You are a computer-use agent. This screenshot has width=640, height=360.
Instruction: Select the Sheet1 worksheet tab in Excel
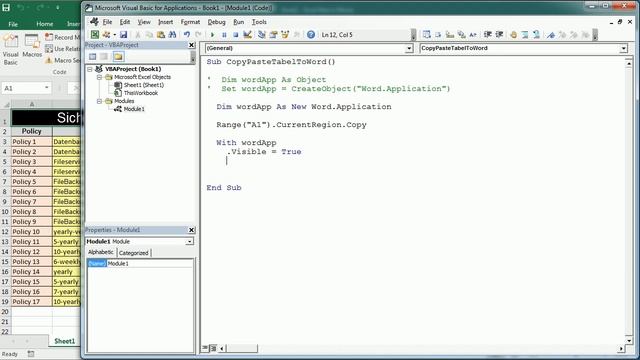tap(64, 341)
